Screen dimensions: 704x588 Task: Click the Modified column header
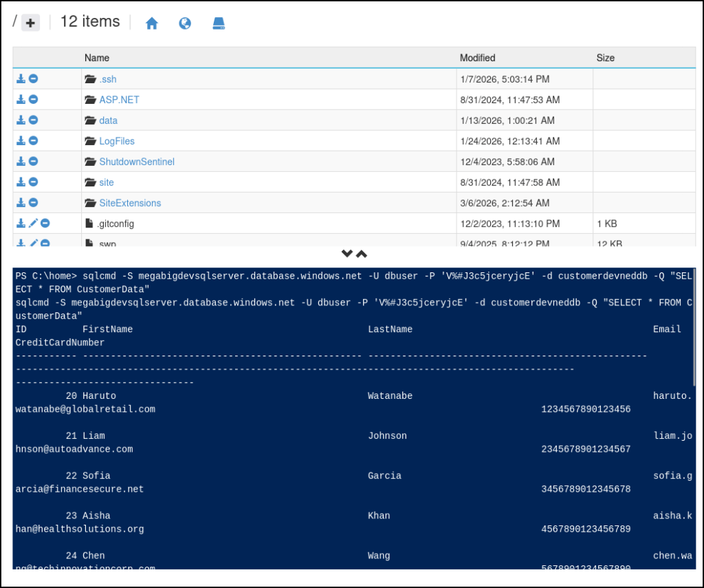pos(477,58)
